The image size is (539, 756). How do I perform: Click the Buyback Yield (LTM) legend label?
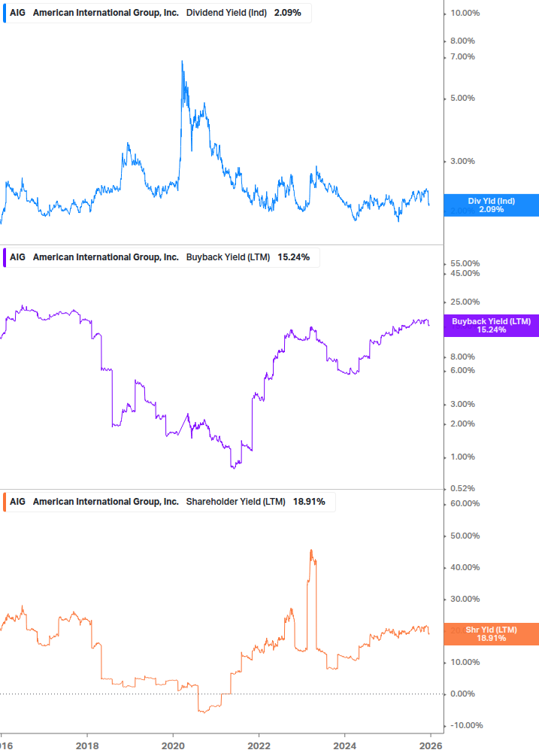click(x=228, y=257)
